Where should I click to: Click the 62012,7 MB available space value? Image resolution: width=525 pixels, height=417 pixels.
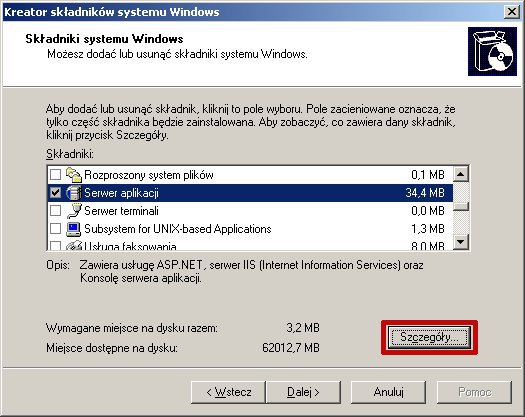(x=291, y=348)
